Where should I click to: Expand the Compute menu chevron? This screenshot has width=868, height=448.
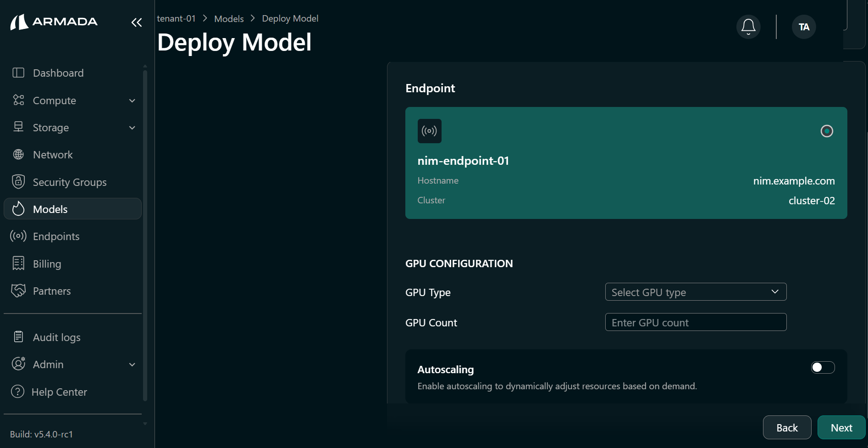(132, 101)
